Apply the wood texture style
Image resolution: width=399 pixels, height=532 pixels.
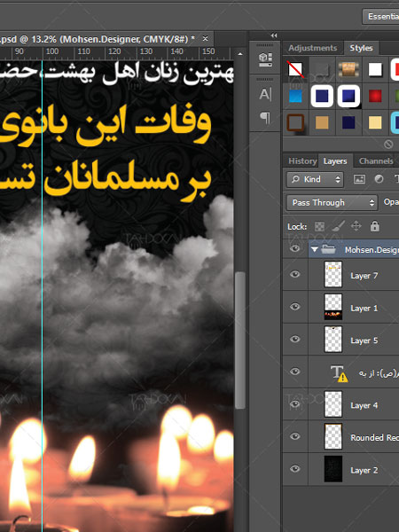click(x=348, y=69)
